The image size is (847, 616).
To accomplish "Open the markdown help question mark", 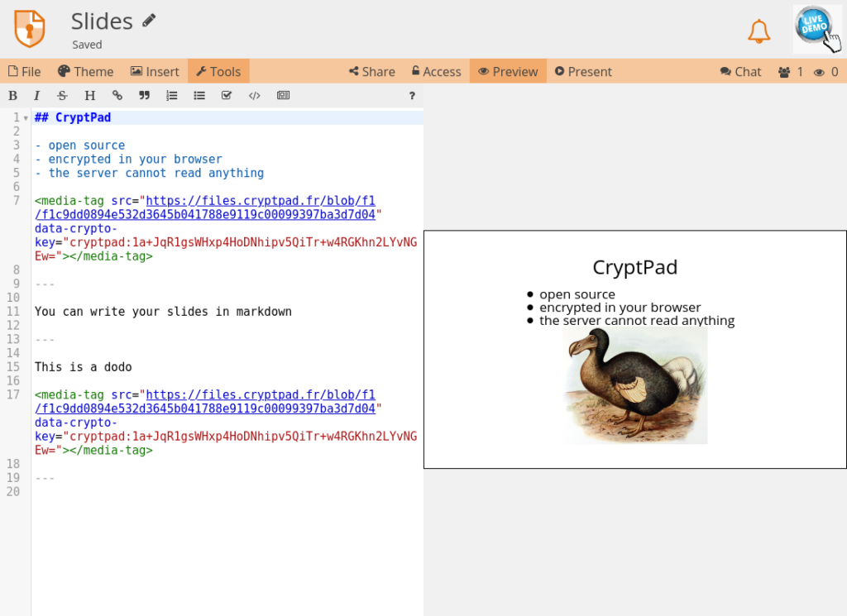I will pos(412,96).
